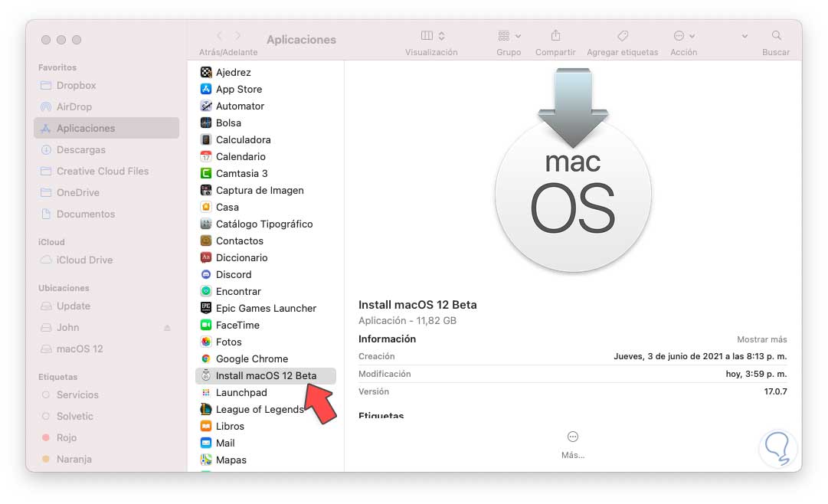828x504 pixels.
Task: Select Catálogo Tipográfico icon
Action: coord(206,224)
